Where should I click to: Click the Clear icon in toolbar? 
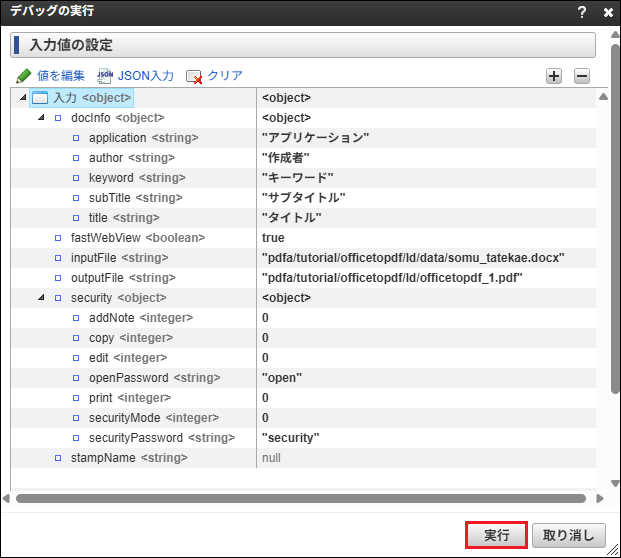click(194, 76)
